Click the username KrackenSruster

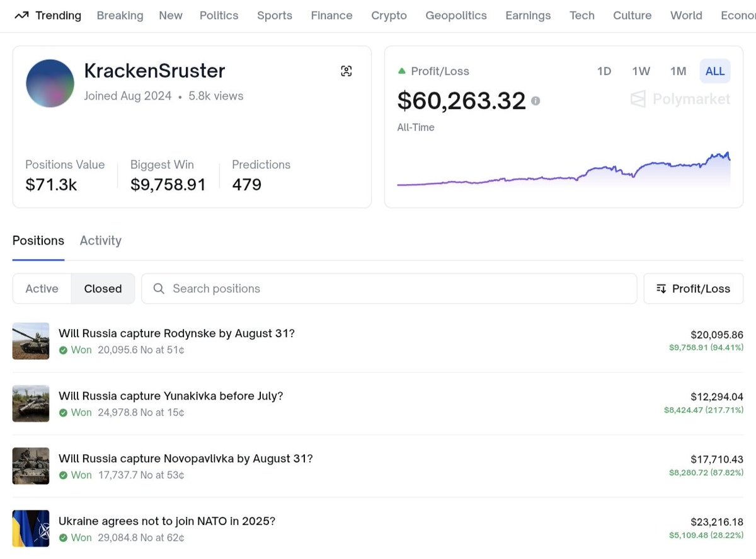[x=154, y=71]
